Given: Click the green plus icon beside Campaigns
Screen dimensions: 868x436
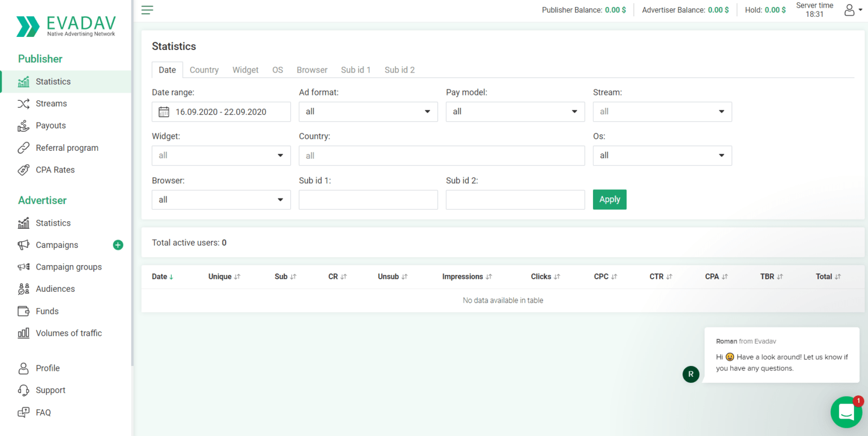Looking at the screenshot, I should pyautogui.click(x=118, y=245).
